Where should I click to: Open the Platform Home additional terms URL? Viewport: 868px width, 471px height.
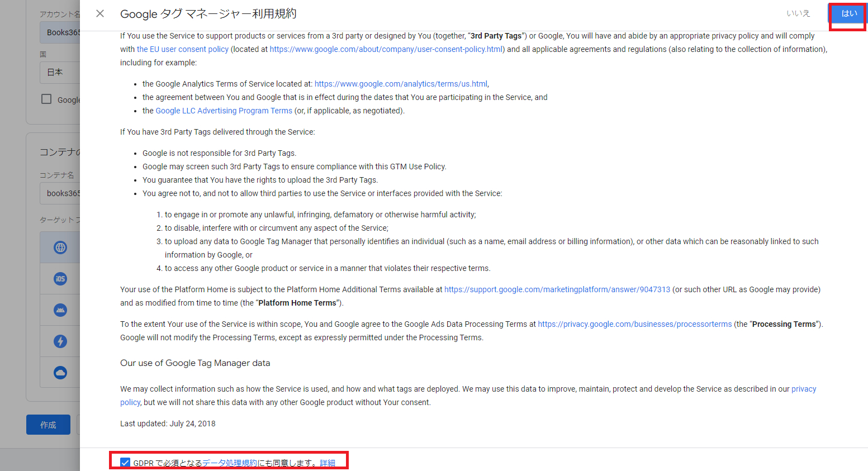[x=557, y=289]
